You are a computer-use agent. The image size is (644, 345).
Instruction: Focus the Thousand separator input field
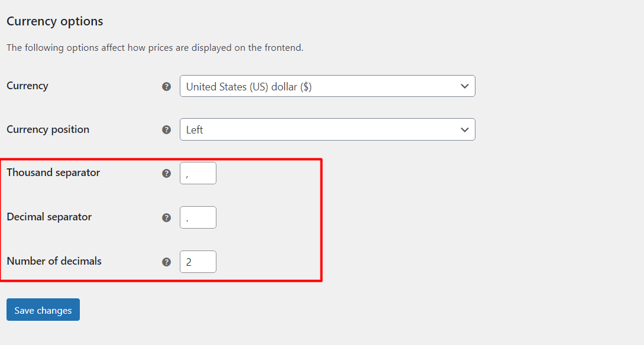point(198,173)
